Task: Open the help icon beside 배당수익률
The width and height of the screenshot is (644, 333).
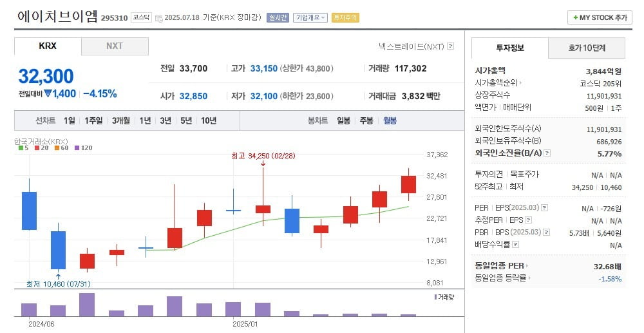Action: [515, 245]
